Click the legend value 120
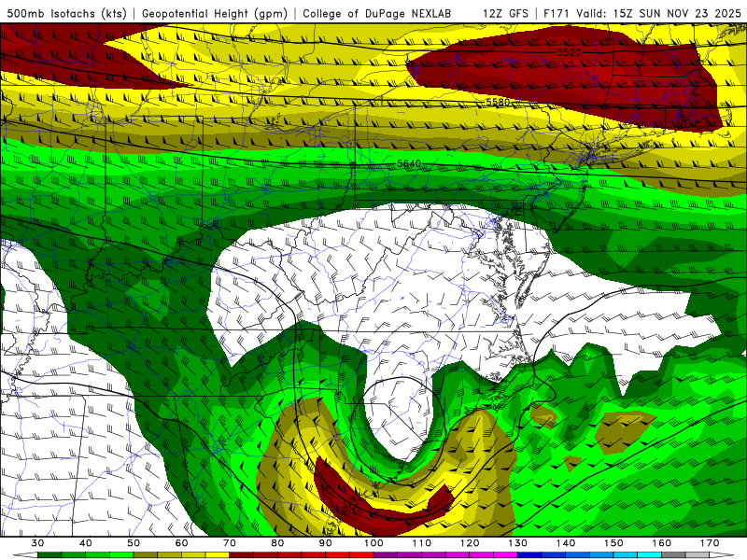Screen dimensions: 747x560 (470, 543)
